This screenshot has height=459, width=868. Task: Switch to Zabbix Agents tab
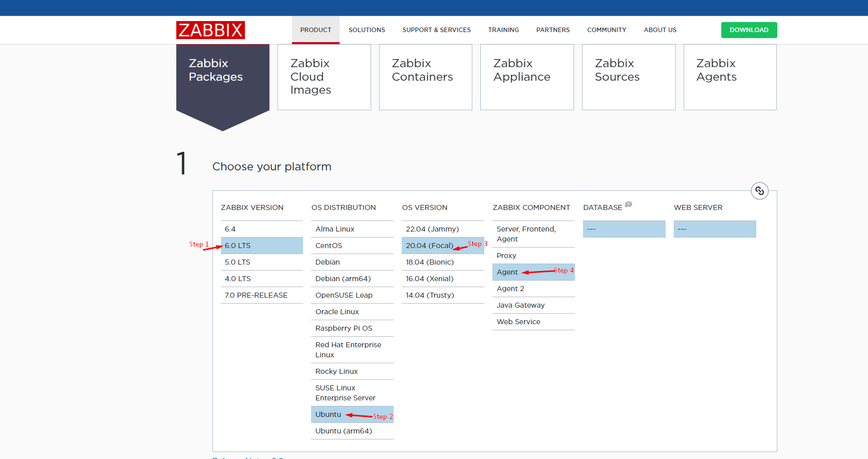[x=730, y=77]
